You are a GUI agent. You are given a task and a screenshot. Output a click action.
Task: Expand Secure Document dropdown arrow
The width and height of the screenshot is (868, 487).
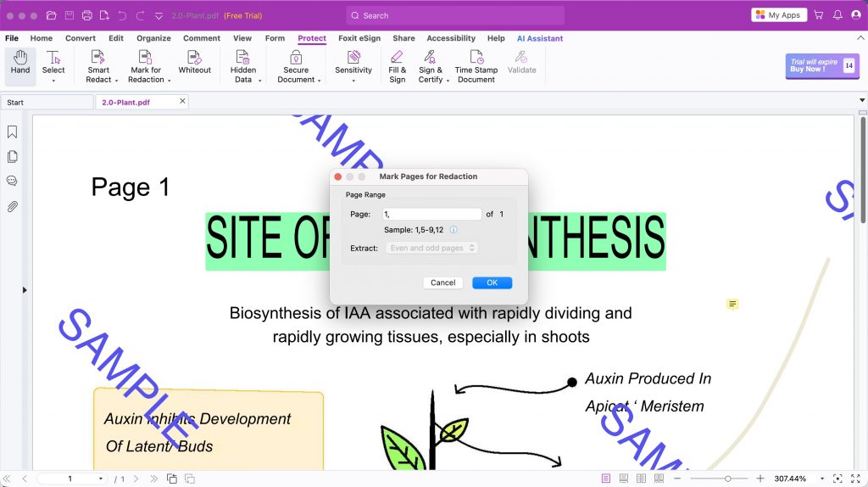320,81
